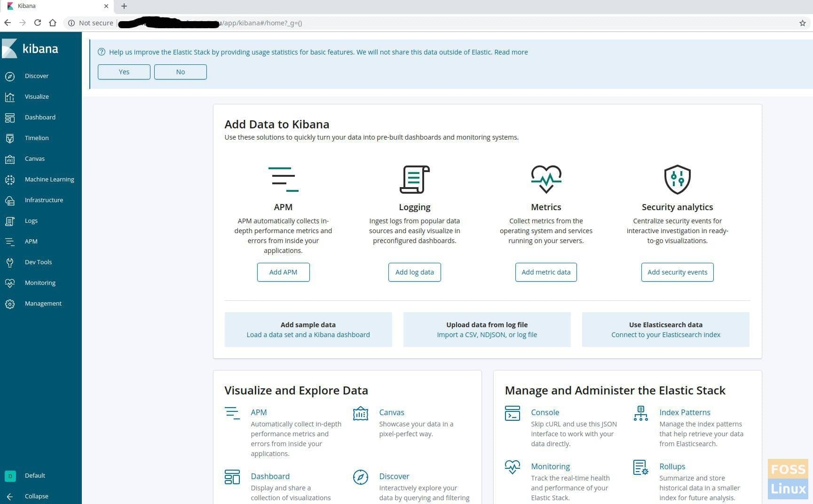Click the Discover compass icon under Visualize section
This screenshot has width=813, height=504.
click(360, 477)
